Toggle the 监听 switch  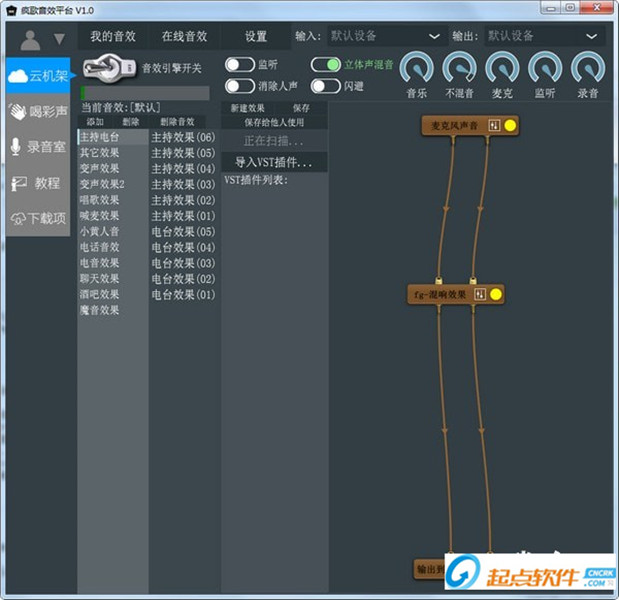tap(240, 65)
